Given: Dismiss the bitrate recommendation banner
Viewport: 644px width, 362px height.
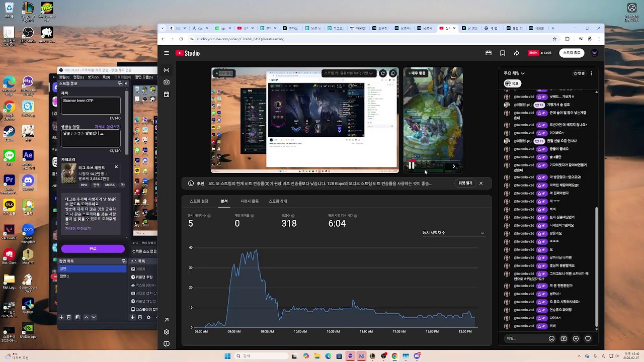Looking at the screenshot, I should coord(481,184).
